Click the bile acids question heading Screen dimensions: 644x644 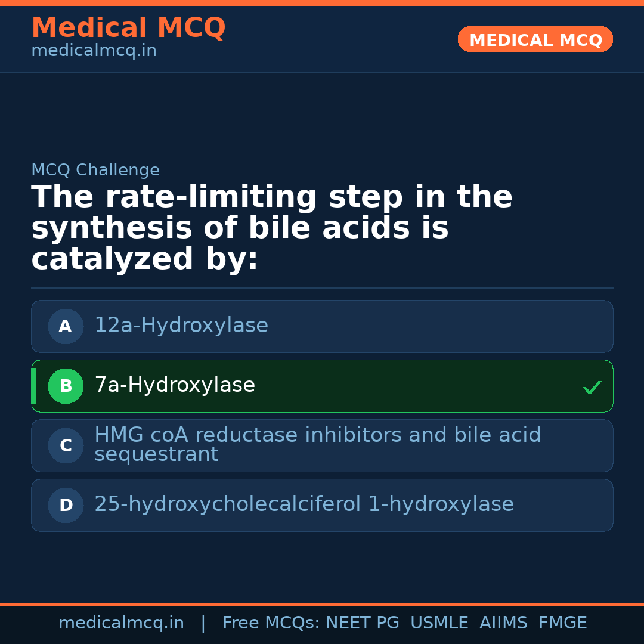click(272, 228)
